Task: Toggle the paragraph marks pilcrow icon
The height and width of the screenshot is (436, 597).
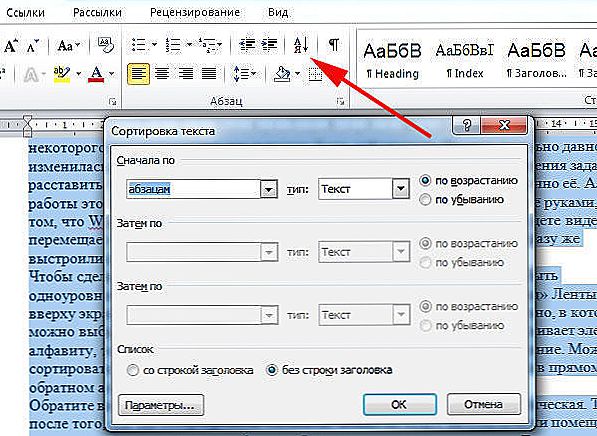Action: pyautogui.click(x=334, y=45)
